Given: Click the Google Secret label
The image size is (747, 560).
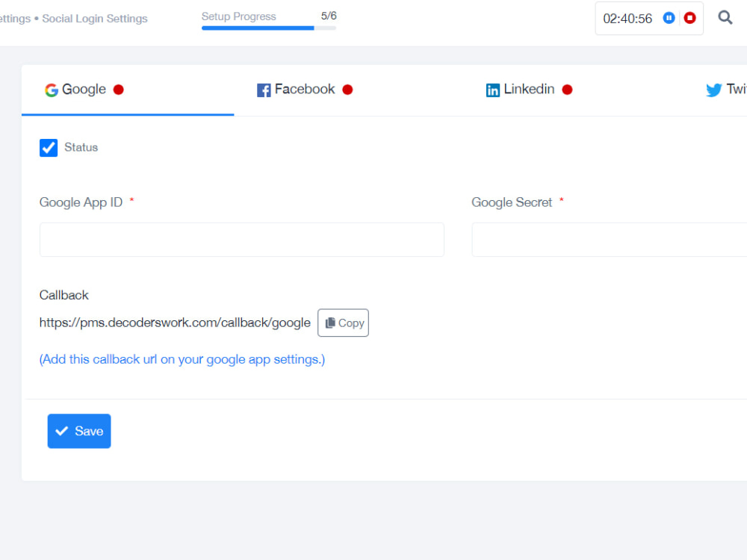Looking at the screenshot, I should point(512,202).
